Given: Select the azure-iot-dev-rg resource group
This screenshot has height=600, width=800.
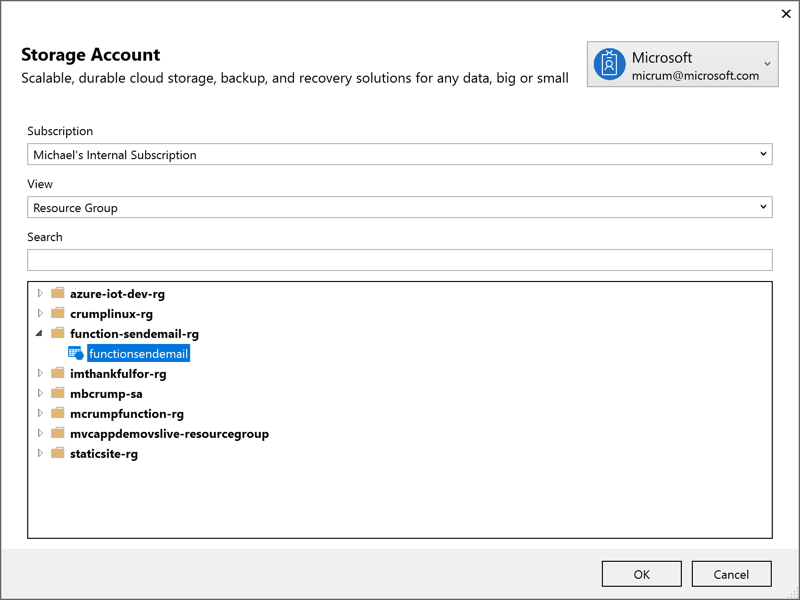Looking at the screenshot, I should [x=117, y=294].
